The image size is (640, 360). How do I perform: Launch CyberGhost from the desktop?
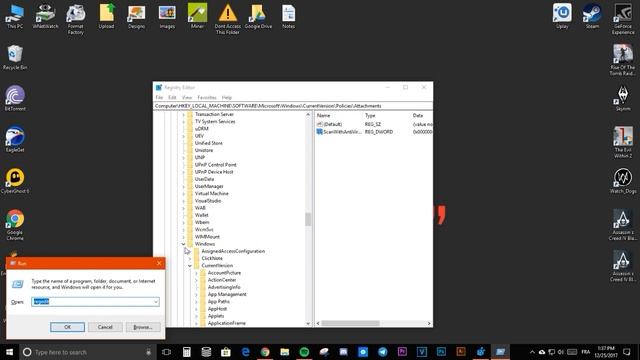[x=15, y=180]
